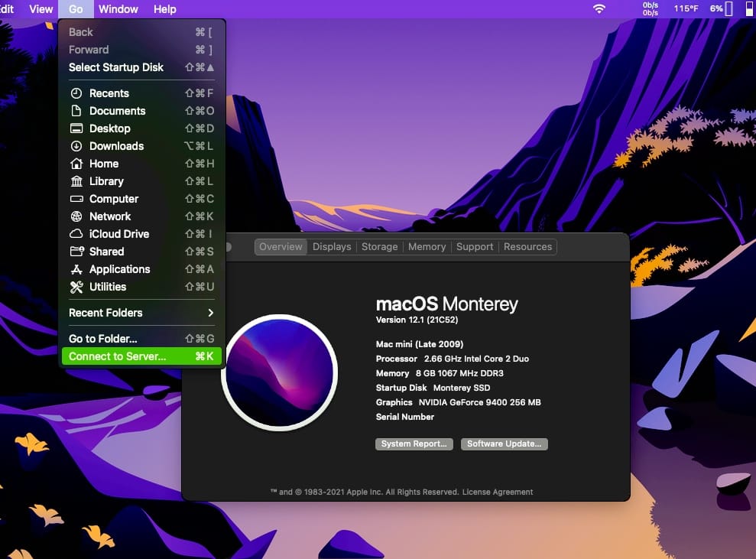Click the Library building icon
756x559 pixels.
coord(76,181)
